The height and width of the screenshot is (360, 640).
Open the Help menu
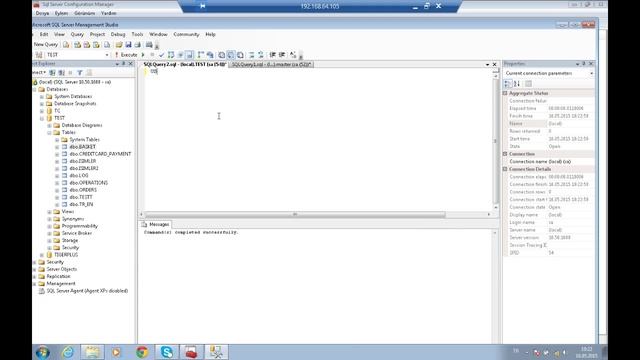click(x=210, y=34)
